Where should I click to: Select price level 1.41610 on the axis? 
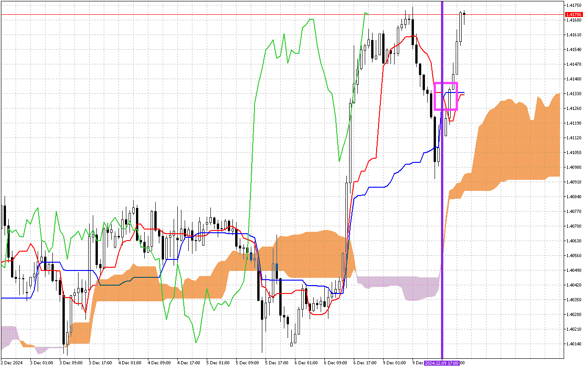pyautogui.click(x=573, y=35)
